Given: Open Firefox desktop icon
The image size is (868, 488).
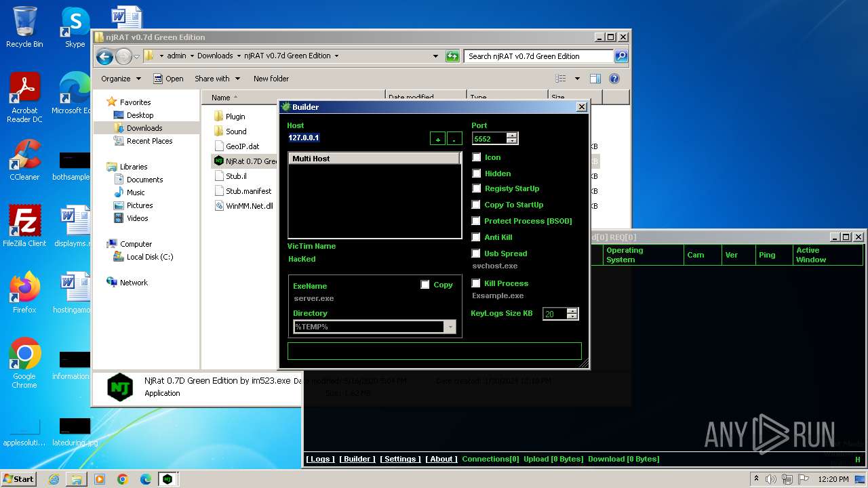Looking at the screenshot, I should coord(24,293).
